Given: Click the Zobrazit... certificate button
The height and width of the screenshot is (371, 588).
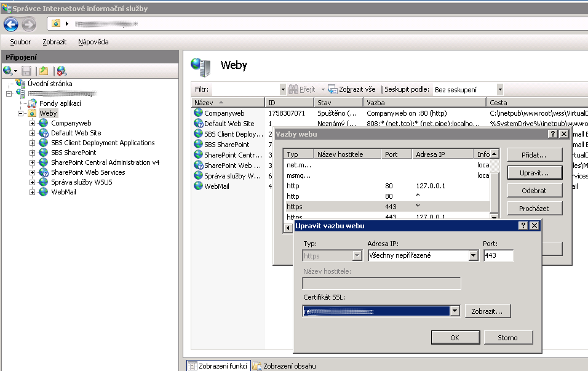Looking at the screenshot, I should point(488,311).
